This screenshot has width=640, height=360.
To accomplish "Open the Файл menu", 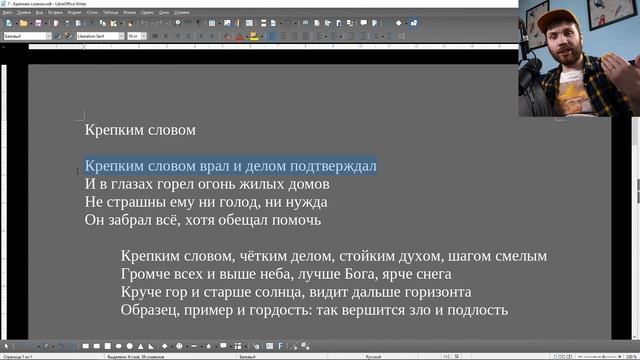I will 7,12.
